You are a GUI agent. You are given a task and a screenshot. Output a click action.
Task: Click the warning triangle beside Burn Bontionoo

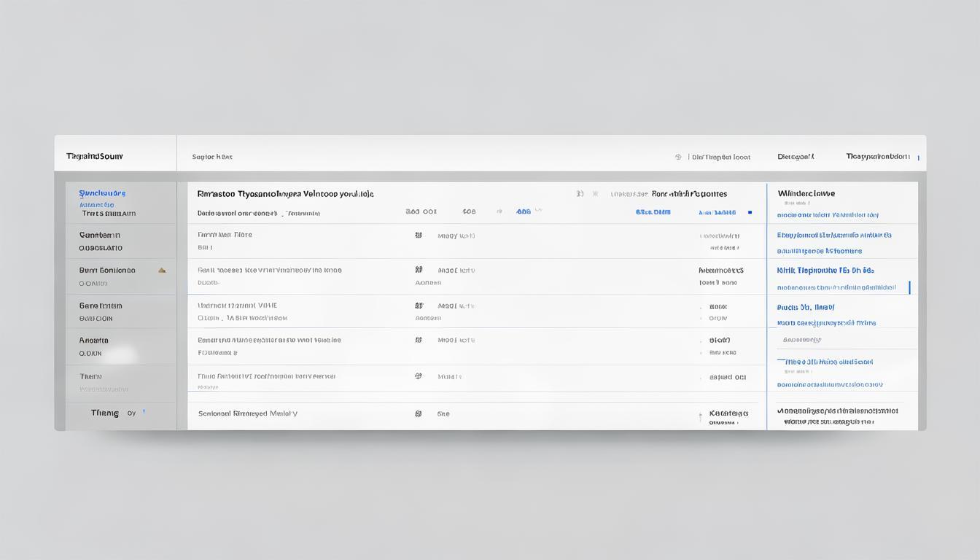(162, 271)
